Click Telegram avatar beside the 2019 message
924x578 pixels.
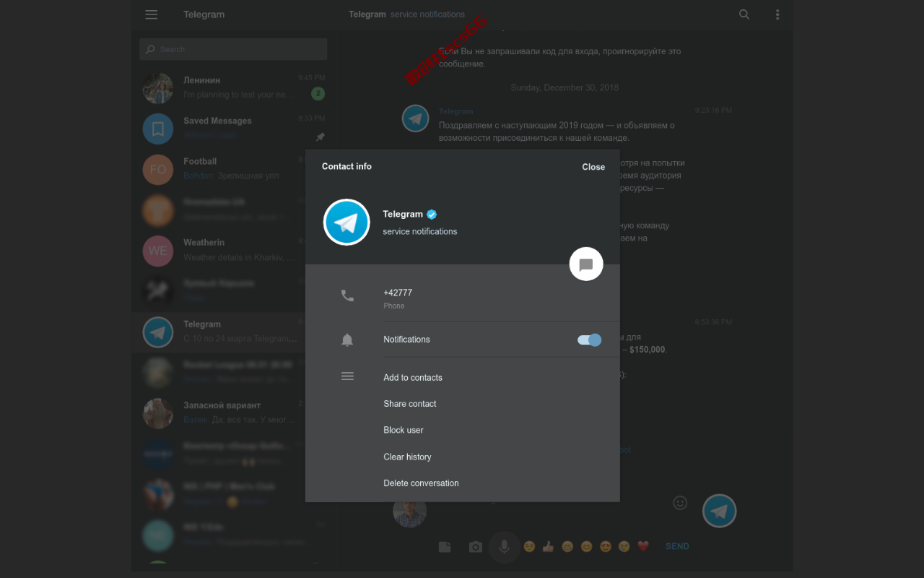[416, 118]
